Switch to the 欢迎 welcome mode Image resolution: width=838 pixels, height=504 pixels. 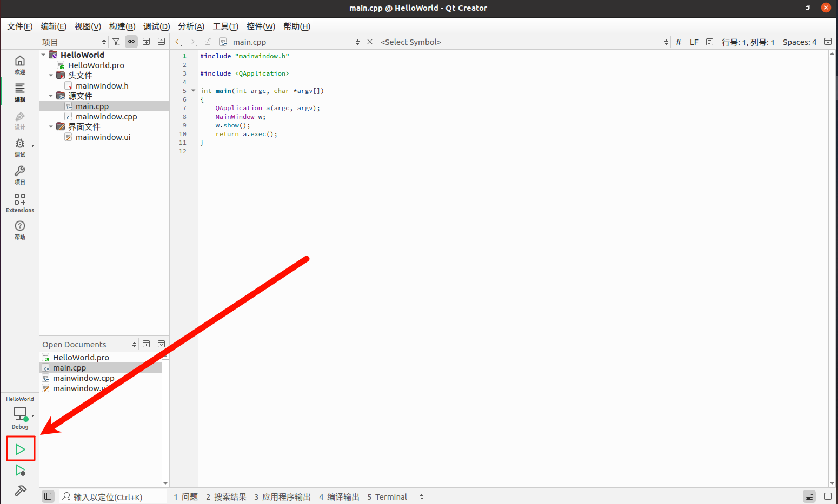[x=20, y=64]
